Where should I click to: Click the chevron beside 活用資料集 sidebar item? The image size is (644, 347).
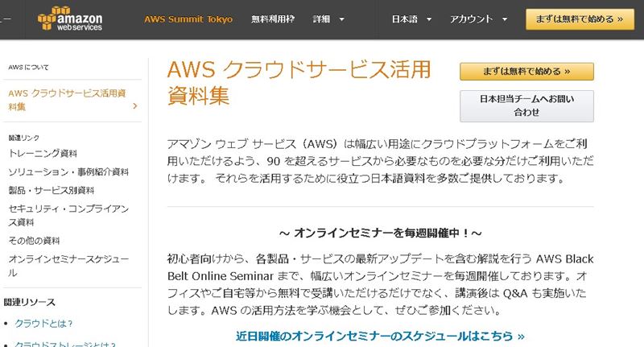[x=135, y=106]
